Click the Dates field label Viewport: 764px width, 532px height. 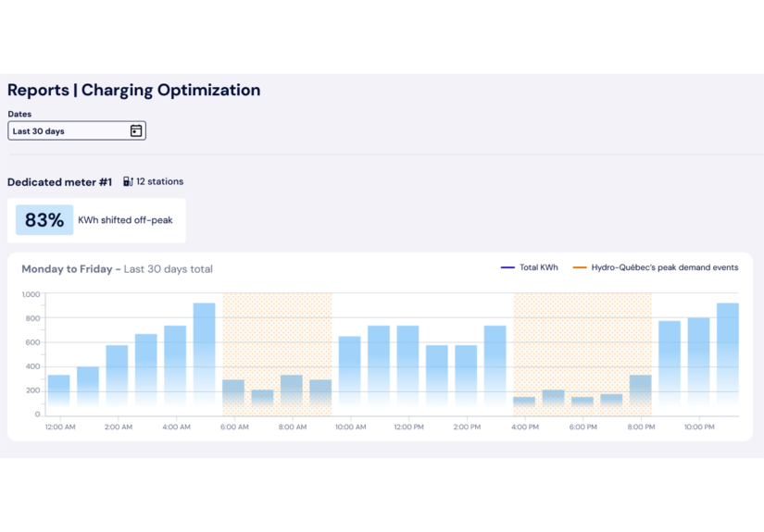tap(19, 114)
